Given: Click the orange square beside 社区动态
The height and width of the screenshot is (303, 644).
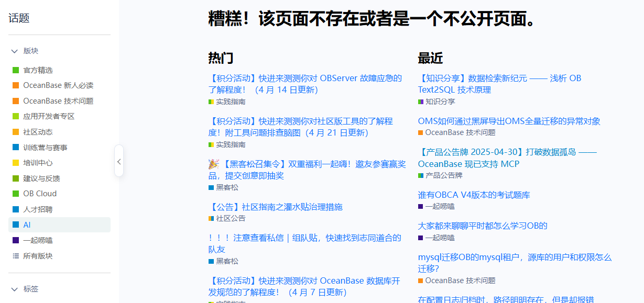Looking at the screenshot, I should click(x=16, y=132).
